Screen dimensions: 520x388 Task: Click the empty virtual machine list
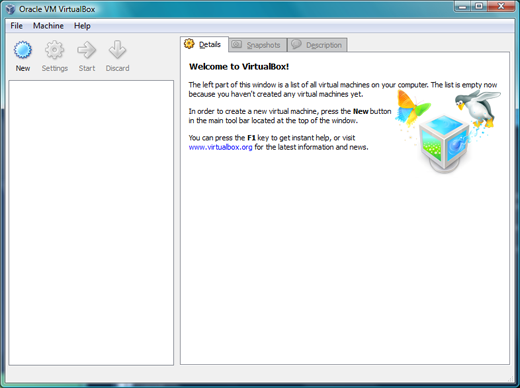click(91, 223)
